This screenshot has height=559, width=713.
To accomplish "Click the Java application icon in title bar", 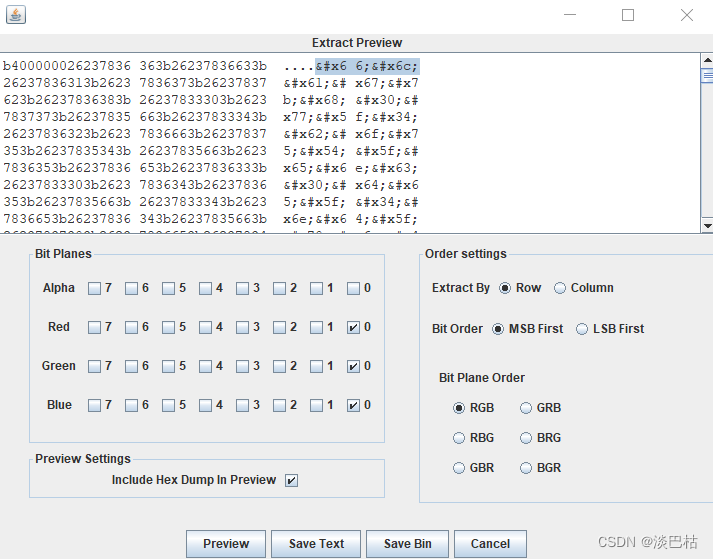I will [16, 15].
